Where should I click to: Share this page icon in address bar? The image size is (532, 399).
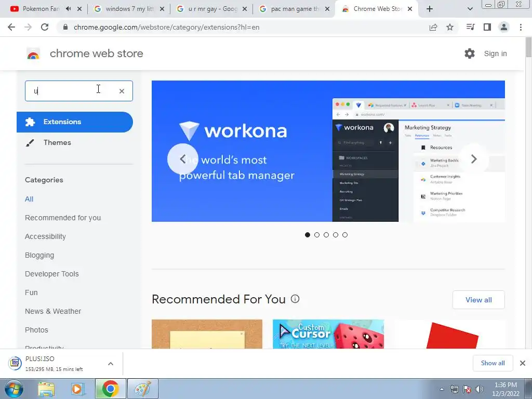(433, 27)
